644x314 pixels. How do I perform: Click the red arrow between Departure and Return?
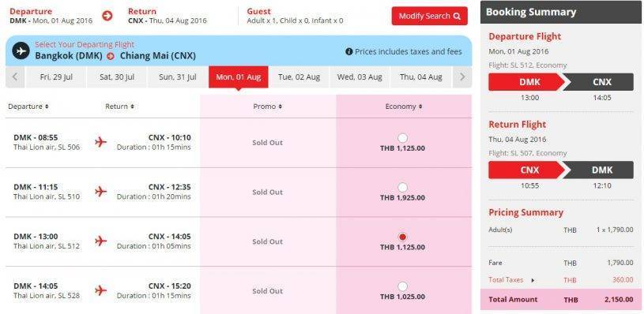coord(107,16)
